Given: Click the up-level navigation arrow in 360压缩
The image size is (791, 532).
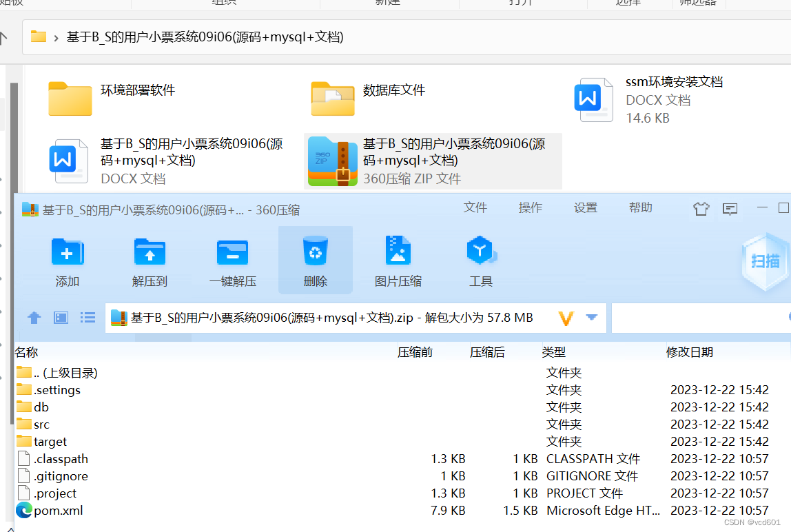Looking at the screenshot, I should tap(34, 318).
